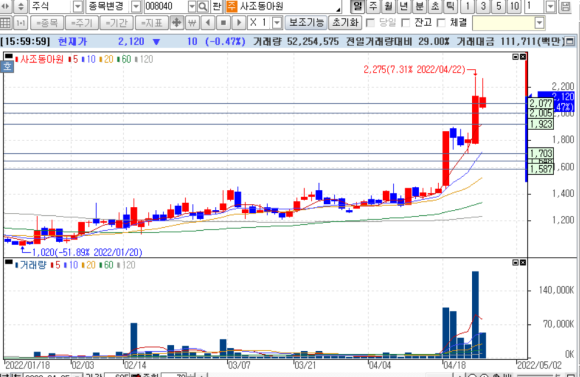The image size is (580, 377).
Task: Toggle the 당일 checkbox
Action: [370, 23]
